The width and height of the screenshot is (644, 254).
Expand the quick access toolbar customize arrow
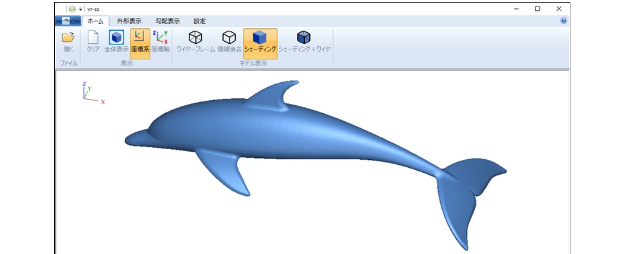(81, 9)
